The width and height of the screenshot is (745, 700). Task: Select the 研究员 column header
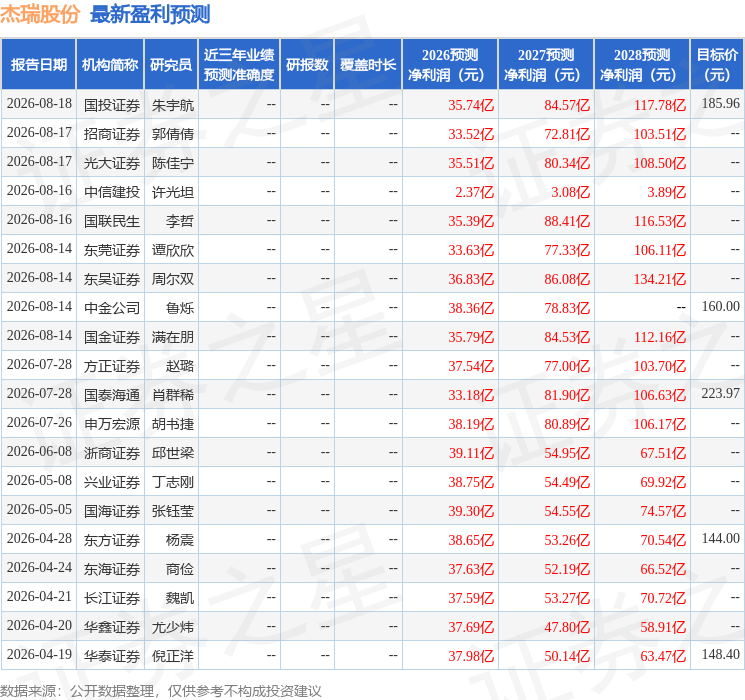(171, 65)
